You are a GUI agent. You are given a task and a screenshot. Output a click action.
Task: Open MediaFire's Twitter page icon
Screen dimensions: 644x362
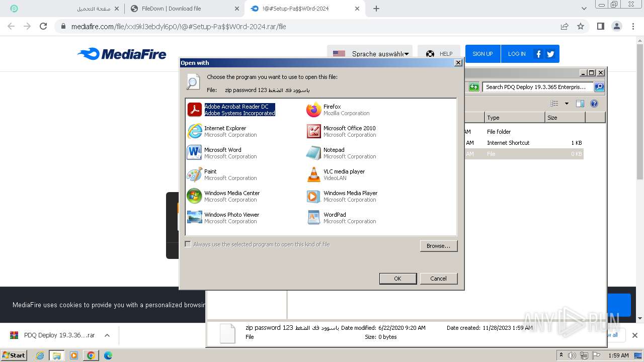tap(550, 54)
